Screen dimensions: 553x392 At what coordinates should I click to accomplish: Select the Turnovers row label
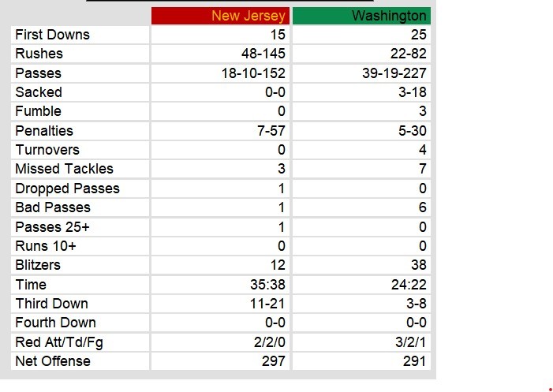pyautogui.click(x=47, y=150)
